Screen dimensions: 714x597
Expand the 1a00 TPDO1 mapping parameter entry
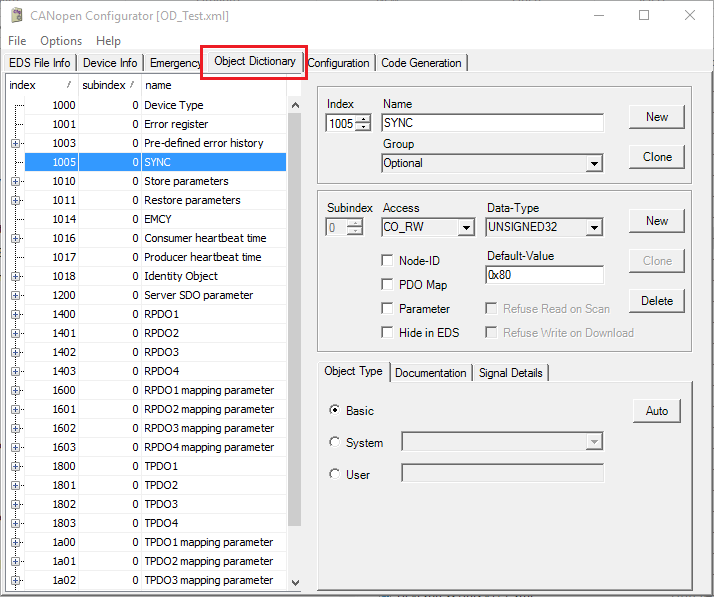15,542
